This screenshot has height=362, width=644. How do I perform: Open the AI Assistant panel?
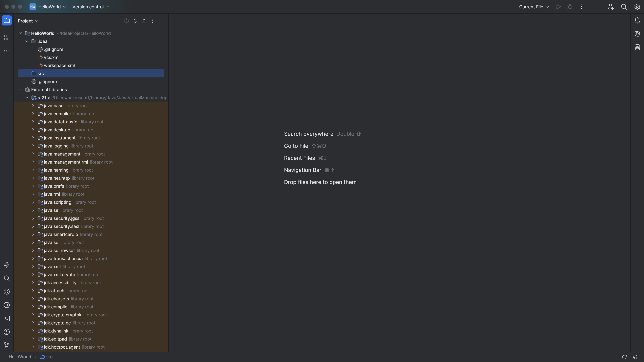pyautogui.click(x=637, y=34)
